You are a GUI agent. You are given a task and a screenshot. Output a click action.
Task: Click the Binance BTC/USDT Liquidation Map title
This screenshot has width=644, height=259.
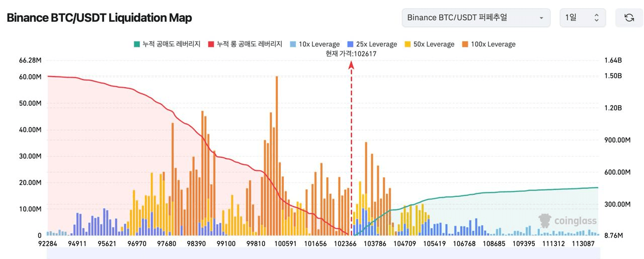[99, 18]
